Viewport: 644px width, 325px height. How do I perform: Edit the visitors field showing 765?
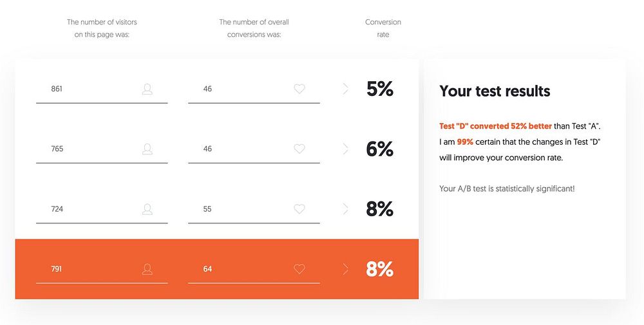90,149
